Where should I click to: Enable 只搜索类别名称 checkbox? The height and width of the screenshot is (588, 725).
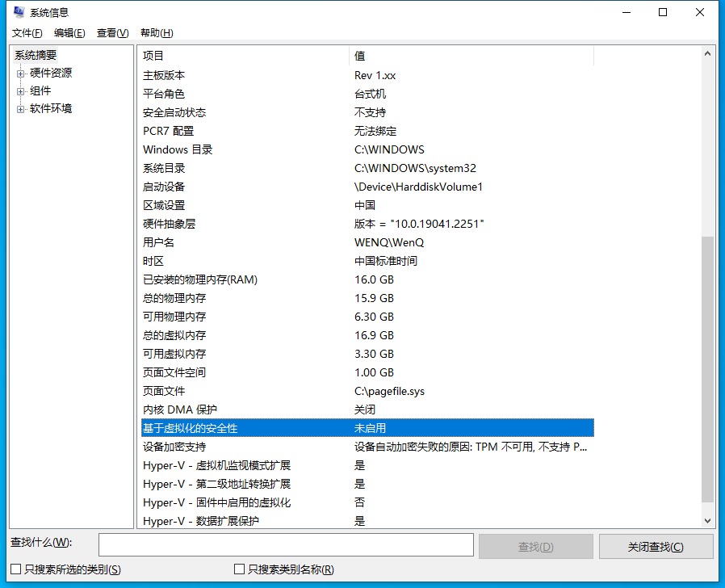coord(239,569)
